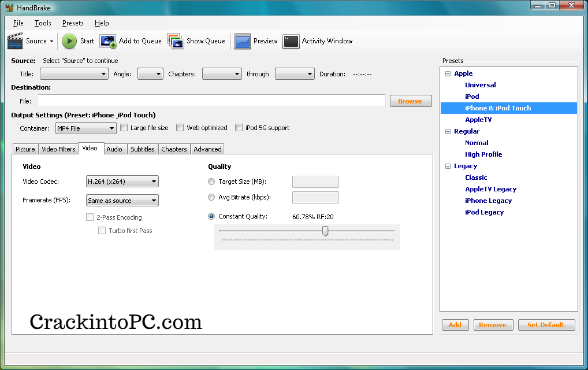Click the Target Size value field
Viewport: 588px width, 370px height.
click(315, 182)
